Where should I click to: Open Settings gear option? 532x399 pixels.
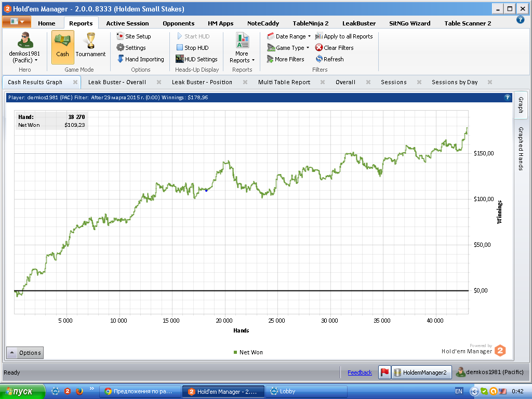(131, 48)
